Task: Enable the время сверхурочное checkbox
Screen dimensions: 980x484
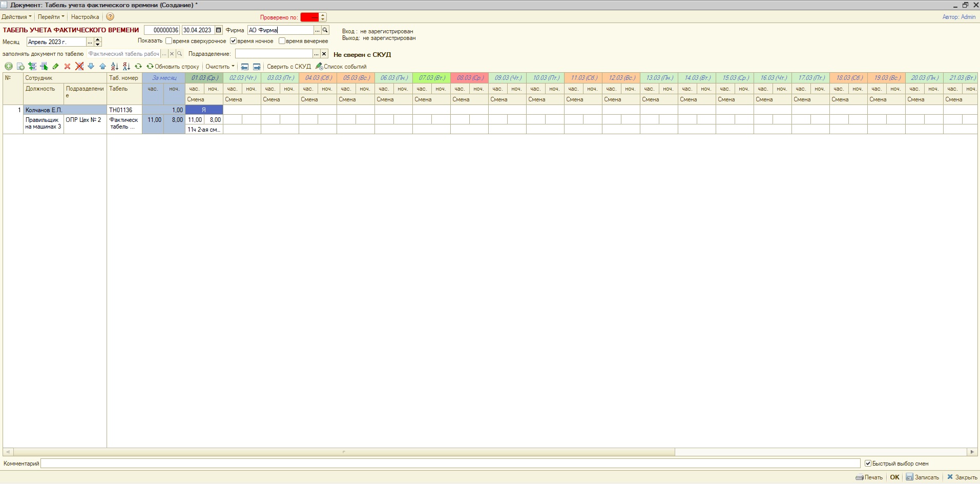Action: coord(169,41)
